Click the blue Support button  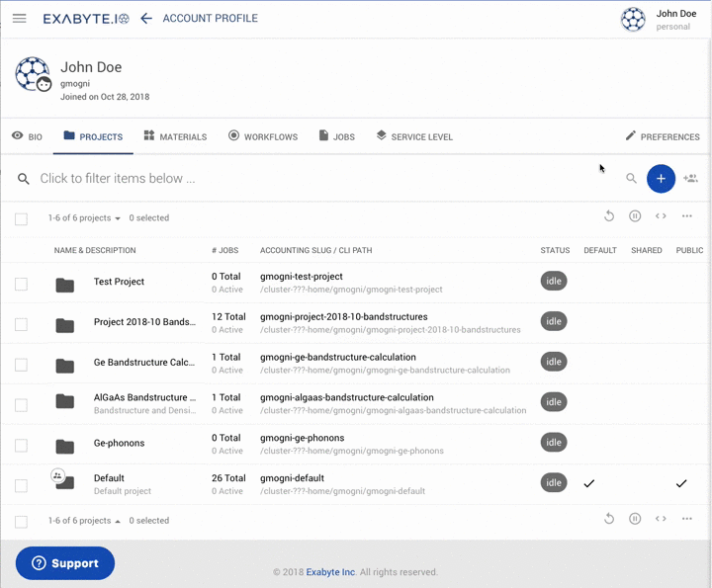pos(65,563)
